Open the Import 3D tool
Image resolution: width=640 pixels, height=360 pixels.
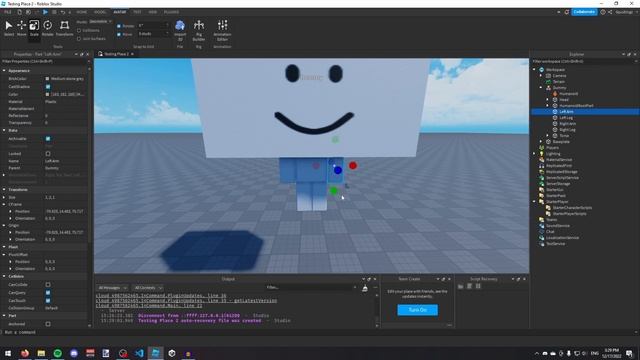click(x=180, y=30)
